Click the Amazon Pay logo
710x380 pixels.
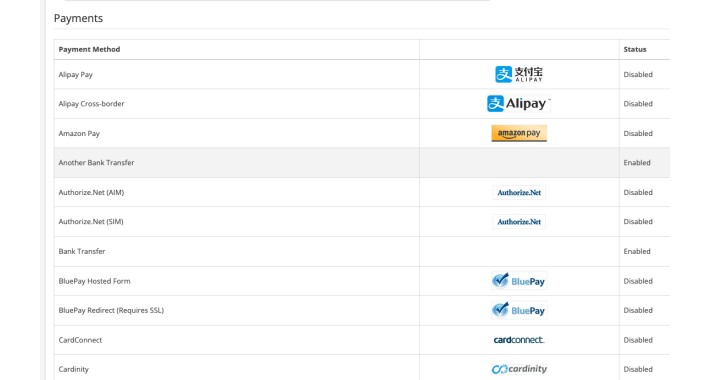click(x=519, y=133)
